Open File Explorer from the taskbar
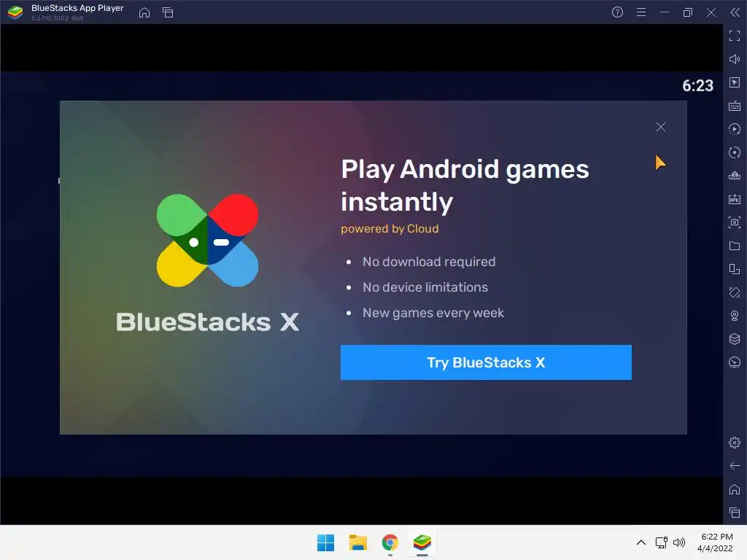 coord(357,542)
